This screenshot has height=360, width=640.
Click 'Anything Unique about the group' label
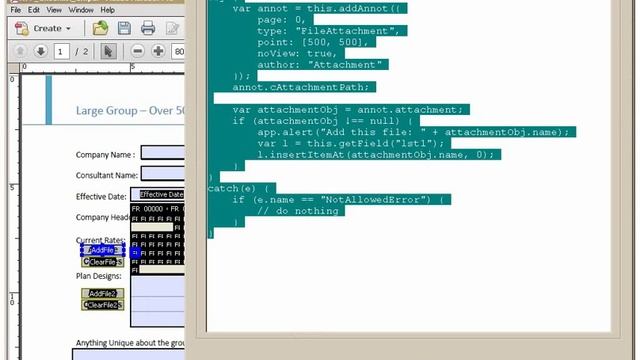click(x=130, y=343)
